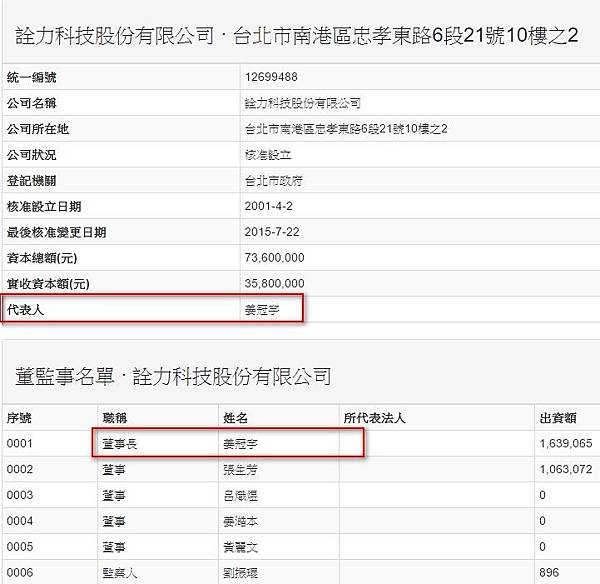This screenshot has width=600, height=584.
Task: Click the 公司名稱 row label
Action: coord(31,103)
